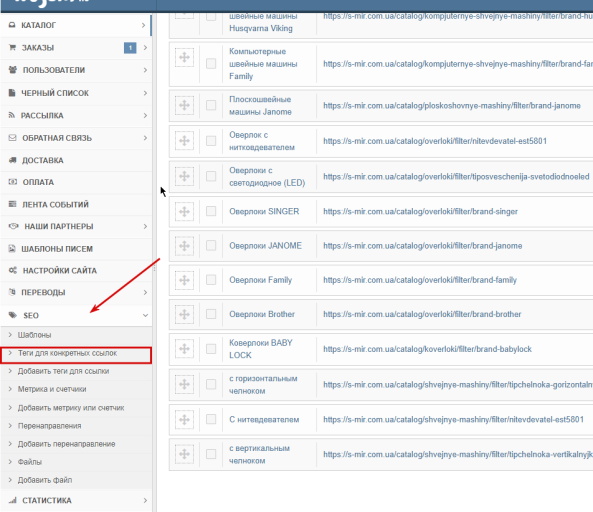
Task: Click the Черный список document icon
Action: point(12,93)
